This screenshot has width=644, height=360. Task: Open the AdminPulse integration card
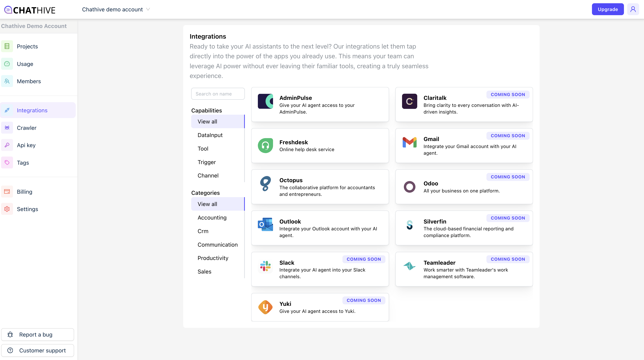(320, 104)
